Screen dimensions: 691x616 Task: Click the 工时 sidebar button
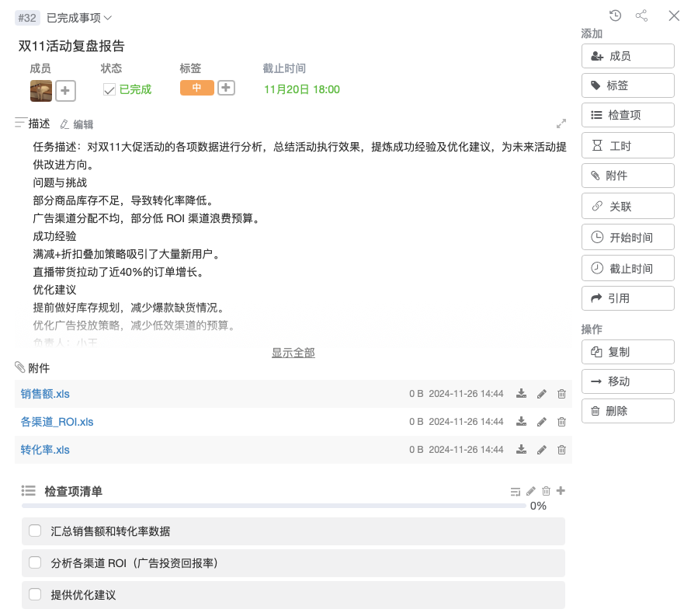(627, 145)
